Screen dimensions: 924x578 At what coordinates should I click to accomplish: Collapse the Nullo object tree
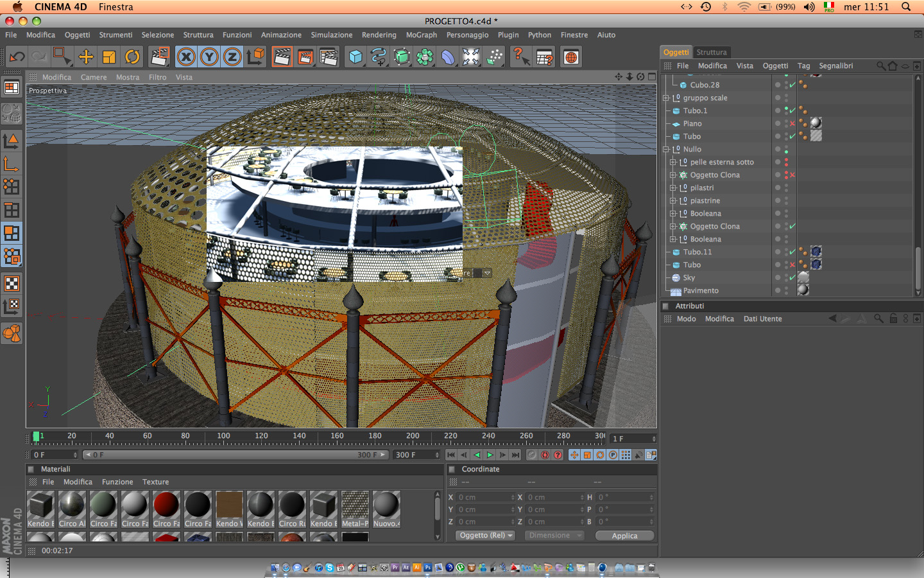point(665,150)
